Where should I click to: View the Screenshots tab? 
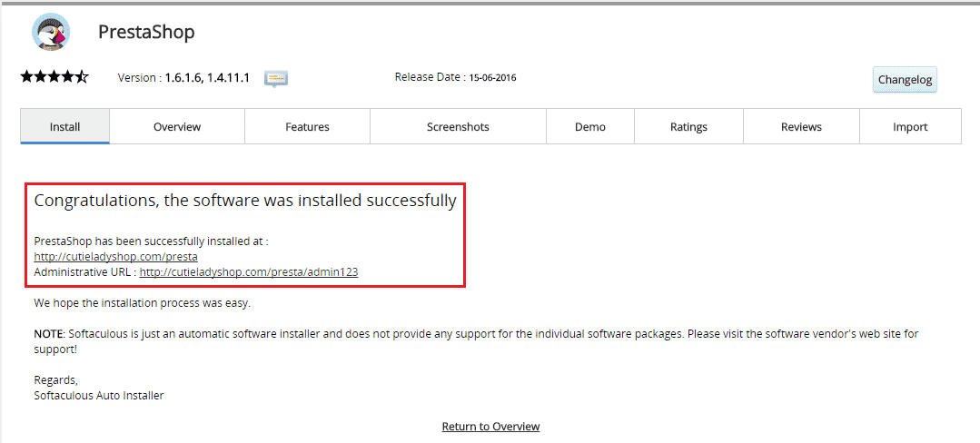coord(458,127)
